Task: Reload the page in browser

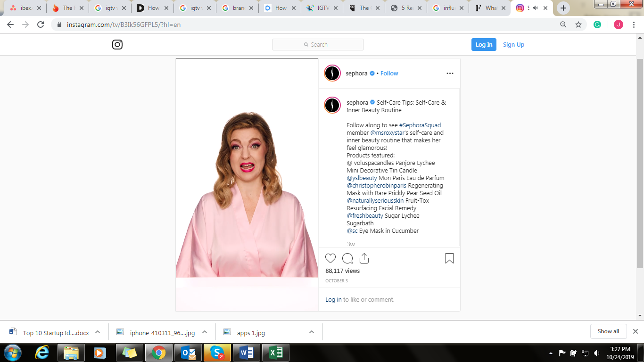Action: click(x=41, y=25)
